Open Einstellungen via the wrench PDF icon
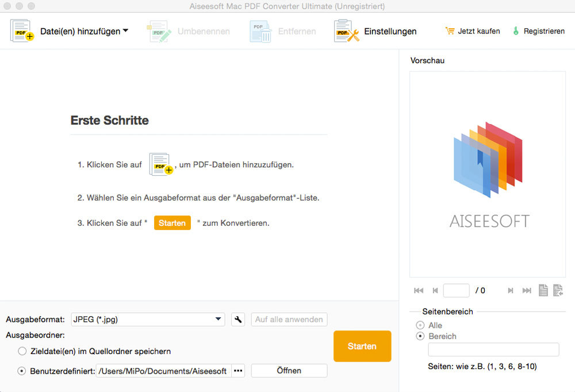 (x=347, y=31)
